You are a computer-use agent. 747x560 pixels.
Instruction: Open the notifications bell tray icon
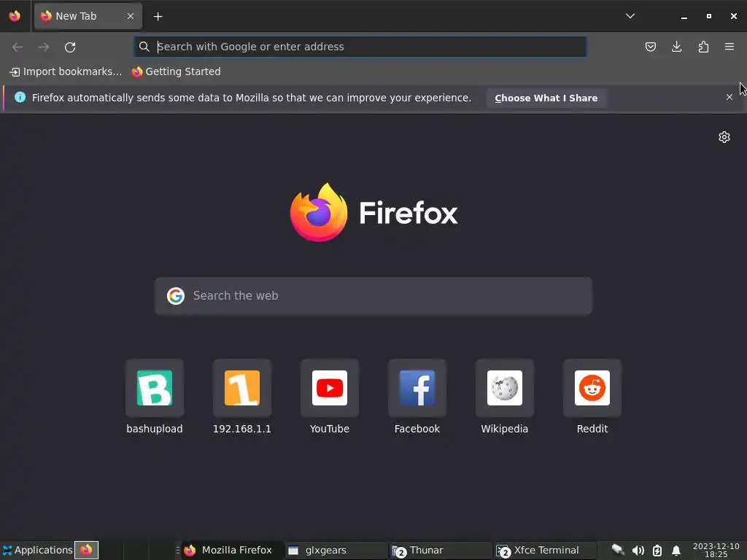(x=676, y=551)
